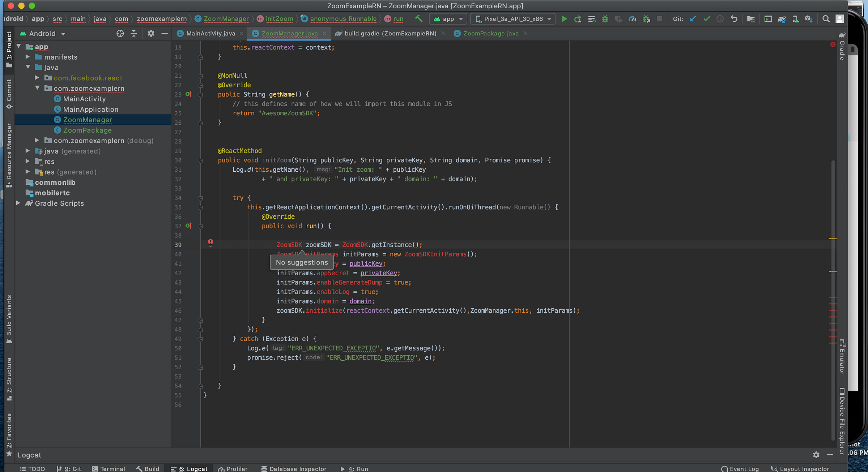
Task: Click the Git rollback undo icon
Action: point(734,19)
